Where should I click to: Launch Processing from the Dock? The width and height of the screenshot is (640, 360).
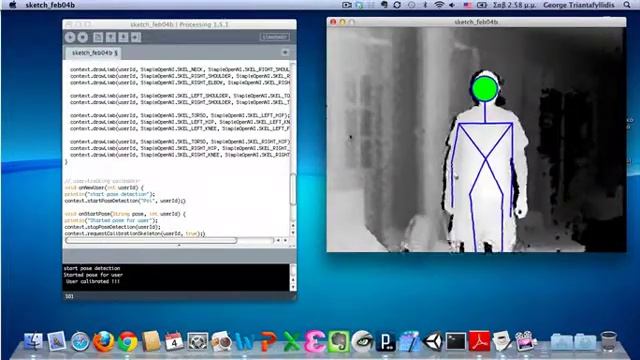click(x=386, y=341)
